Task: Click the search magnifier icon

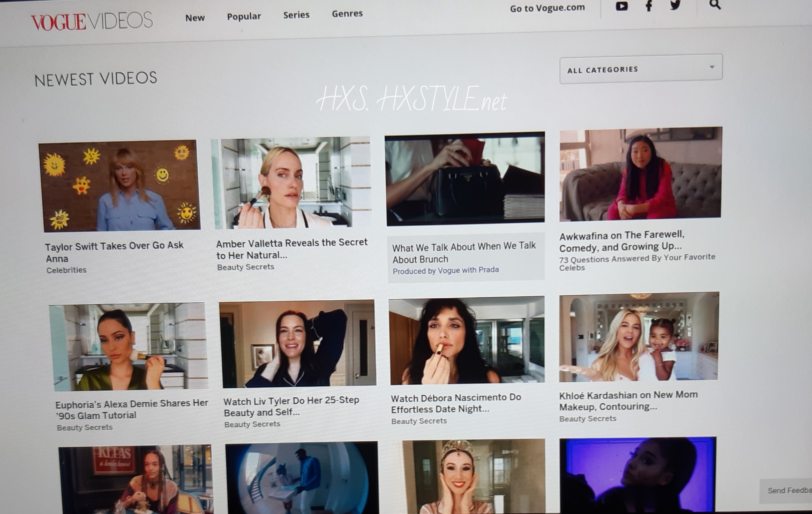Action: (x=715, y=5)
